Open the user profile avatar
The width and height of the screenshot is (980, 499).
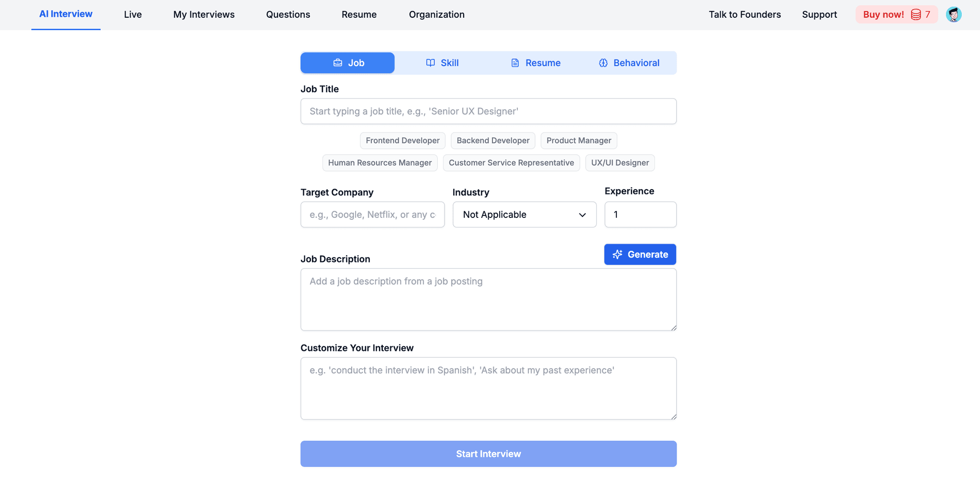[954, 14]
